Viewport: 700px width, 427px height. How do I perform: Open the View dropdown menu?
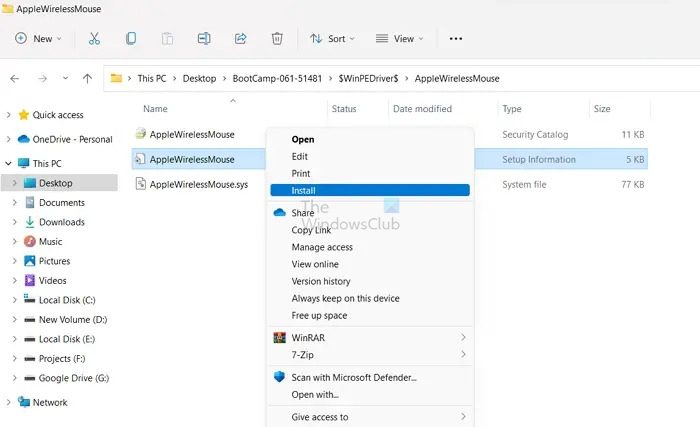(x=399, y=39)
